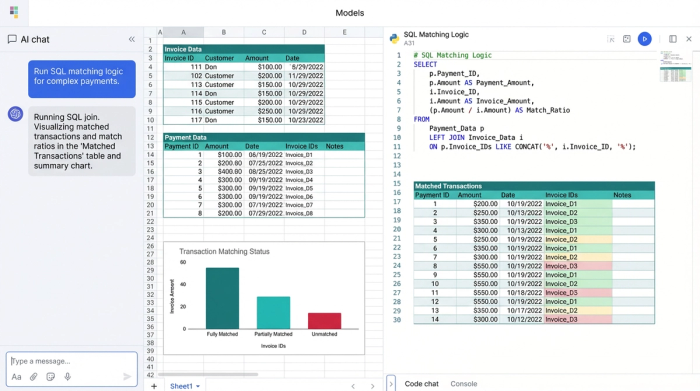
Task: Toggle the code editor side panel layout icon
Action: [673, 39]
